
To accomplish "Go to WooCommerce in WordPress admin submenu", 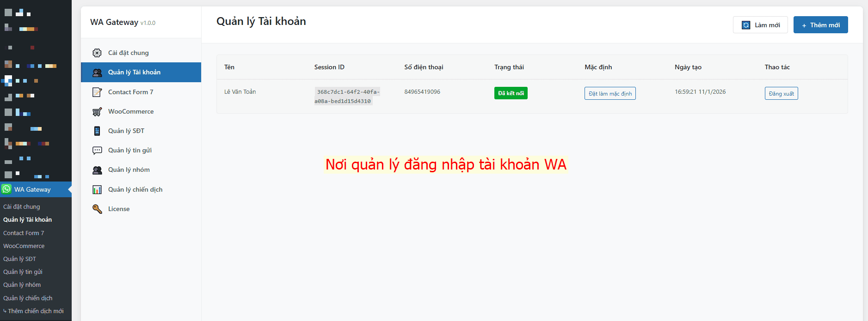I will click(24, 246).
